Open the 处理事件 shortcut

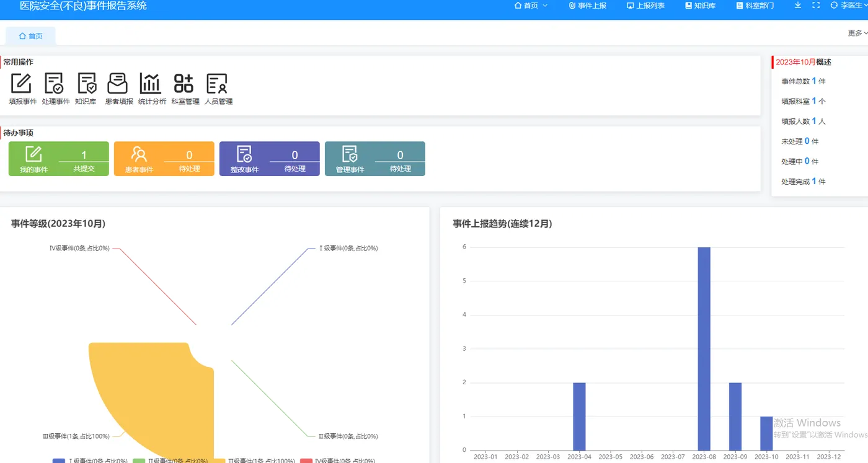pyautogui.click(x=55, y=89)
